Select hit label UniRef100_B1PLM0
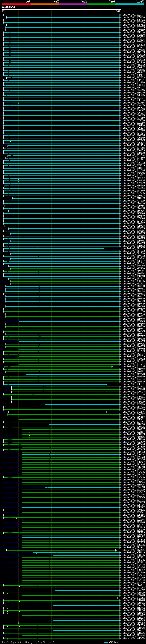Viewport: 146px width, 644px height. pyautogui.click(x=133, y=93)
